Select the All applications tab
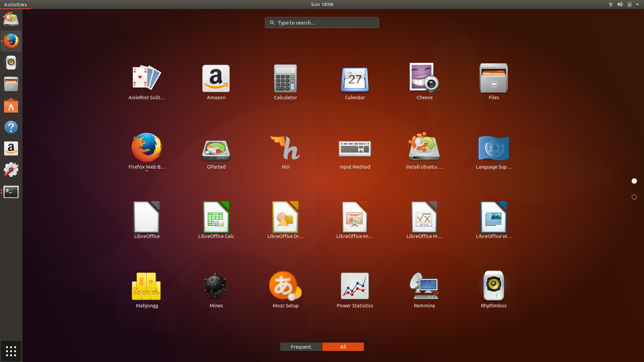The image size is (644, 362). 343,347
